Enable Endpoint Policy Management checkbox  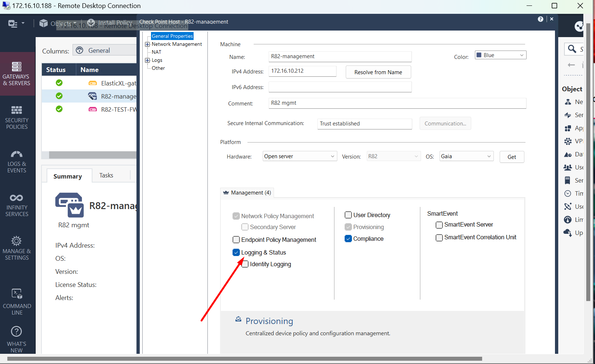[236, 240]
